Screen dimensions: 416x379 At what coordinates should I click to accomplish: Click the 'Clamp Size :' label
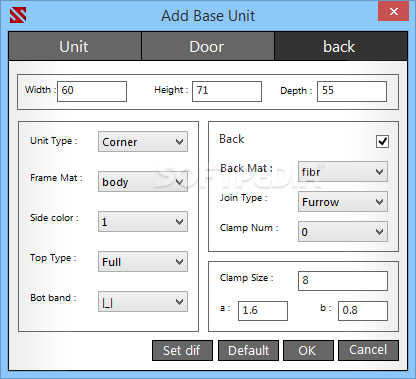tap(247, 278)
